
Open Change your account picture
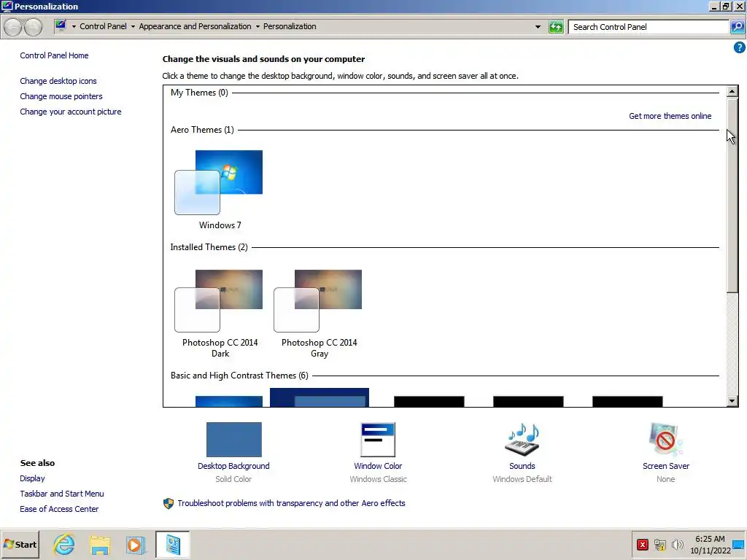[x=71, y=112]
